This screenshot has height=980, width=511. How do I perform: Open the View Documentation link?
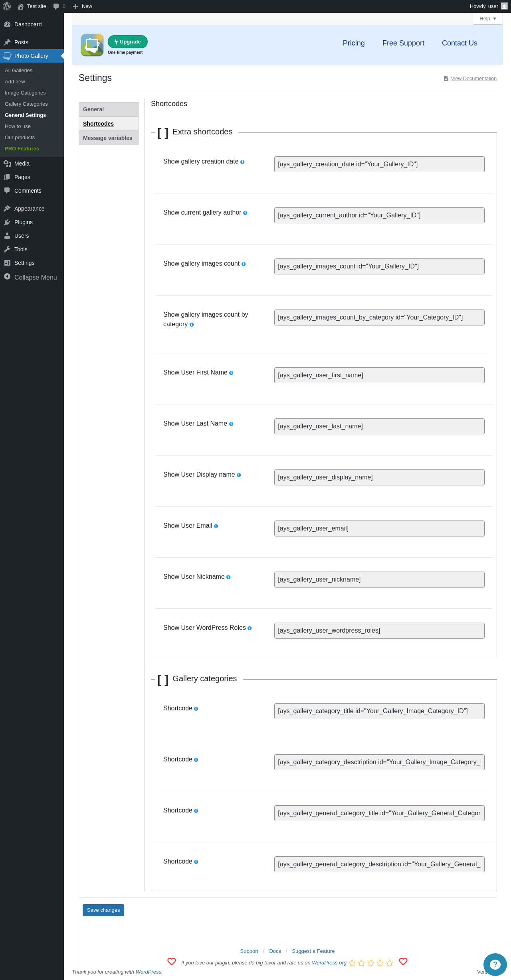pos(473,79)
